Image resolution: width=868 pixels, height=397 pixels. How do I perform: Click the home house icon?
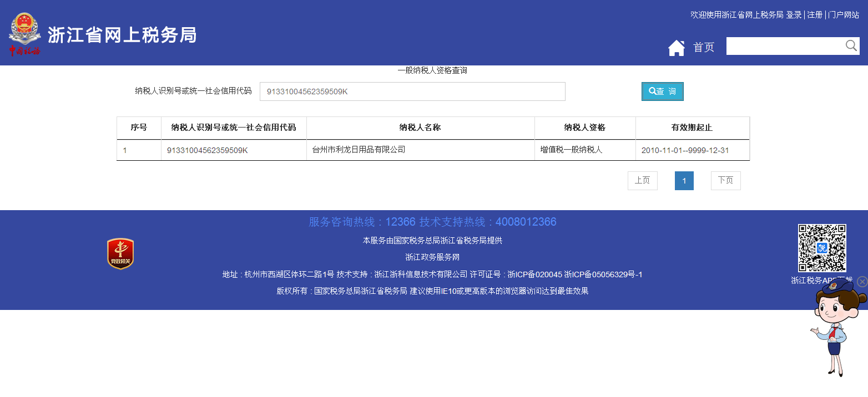[676, 48]
